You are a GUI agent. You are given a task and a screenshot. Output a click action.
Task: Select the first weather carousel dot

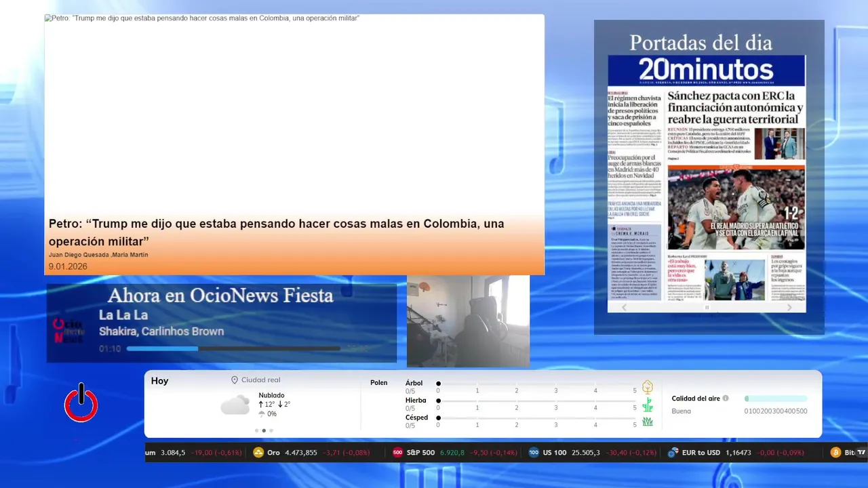pyautogui.click(x=256, y=430)
